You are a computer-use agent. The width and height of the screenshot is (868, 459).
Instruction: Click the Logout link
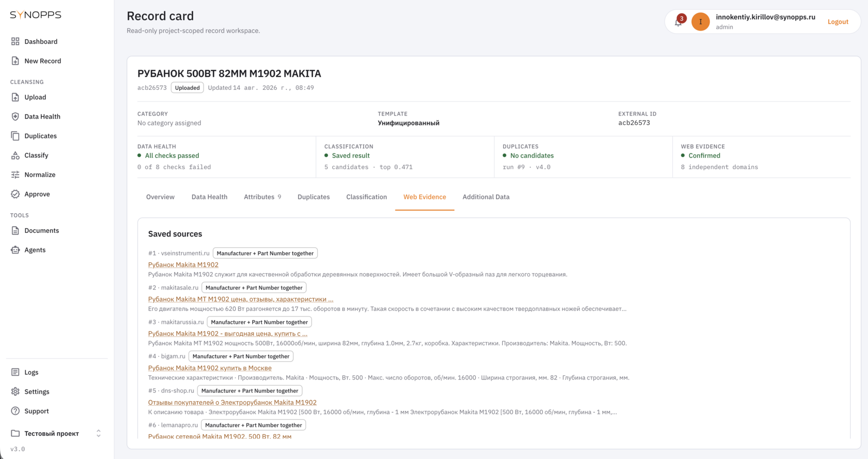coord(838,22)
